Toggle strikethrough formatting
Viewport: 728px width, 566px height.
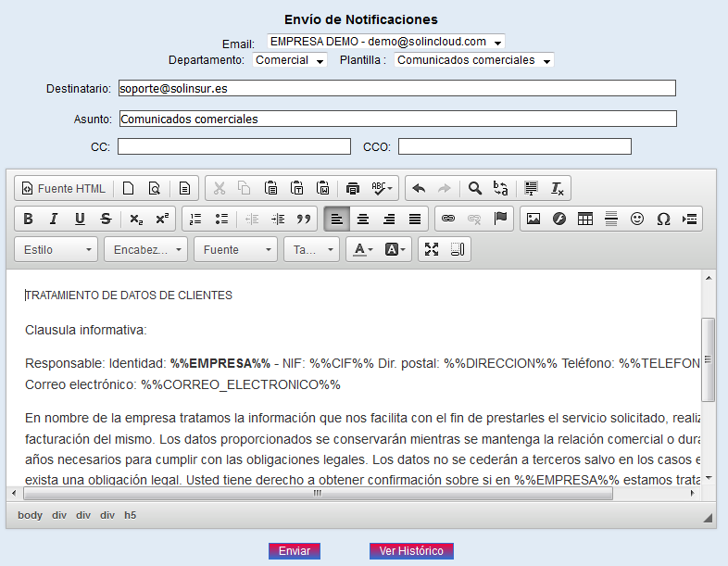(x=106, y=219)
